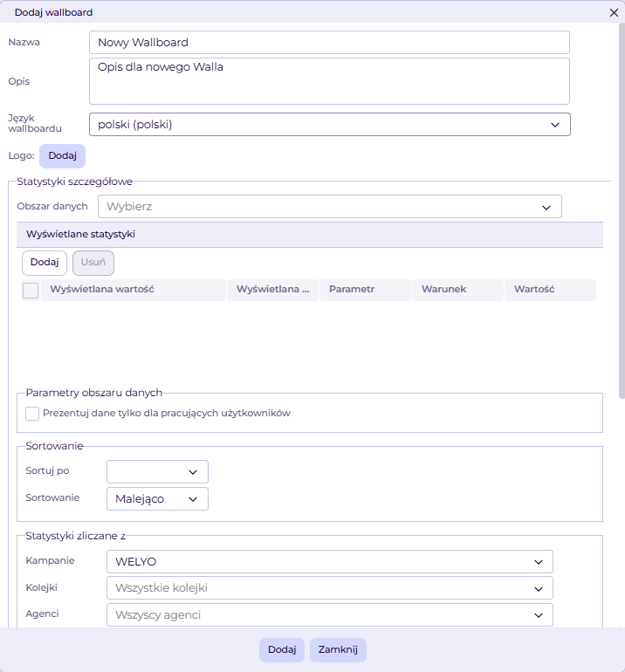Open the Język wallboardu dropdown
The image size is (625, 672).
coord(330,124)
